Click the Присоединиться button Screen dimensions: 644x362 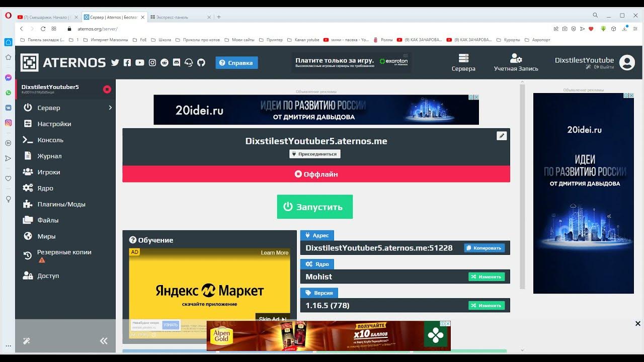coord(315,154)
